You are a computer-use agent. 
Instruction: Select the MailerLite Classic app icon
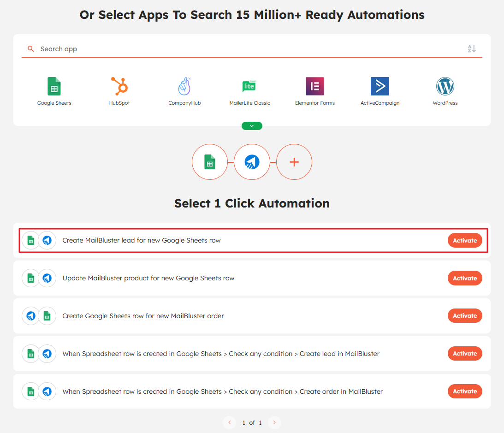249,87
